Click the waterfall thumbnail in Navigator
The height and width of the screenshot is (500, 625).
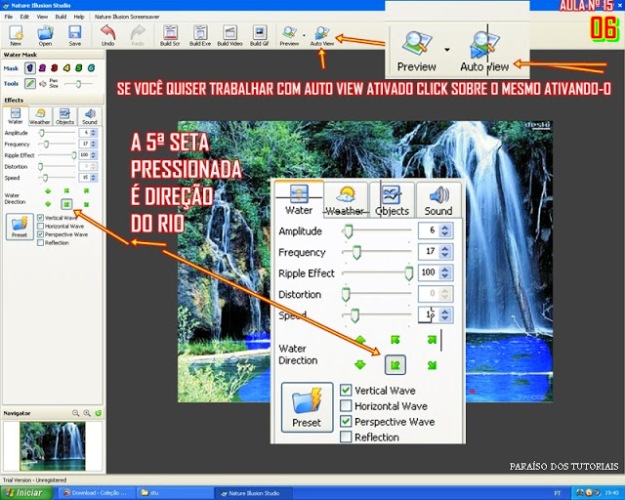pos(53,446)
